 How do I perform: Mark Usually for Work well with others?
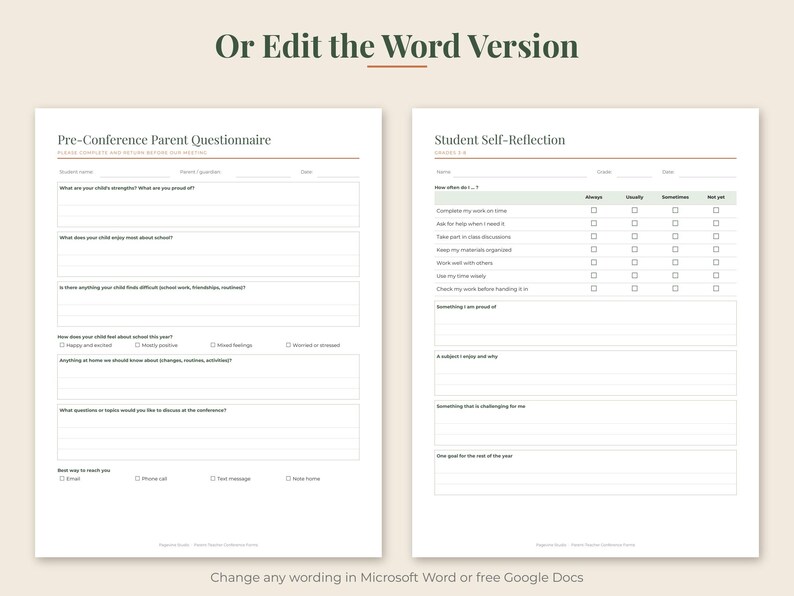coord(634,263)
